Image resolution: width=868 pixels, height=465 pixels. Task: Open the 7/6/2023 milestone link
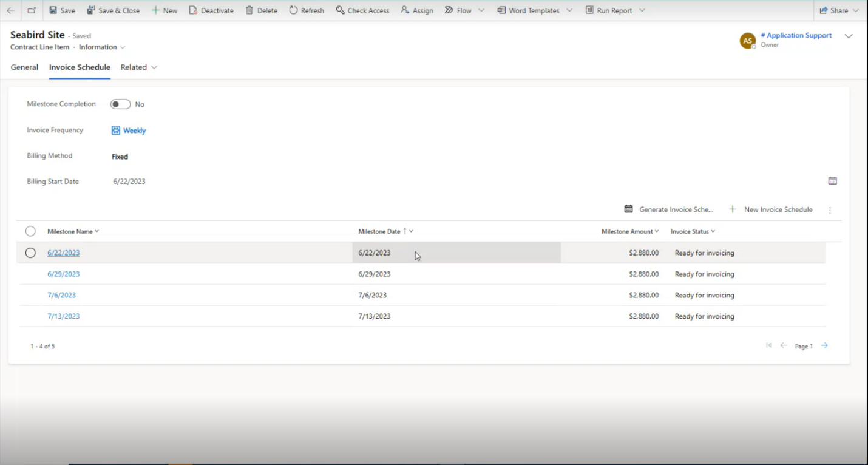coord(61,295)
